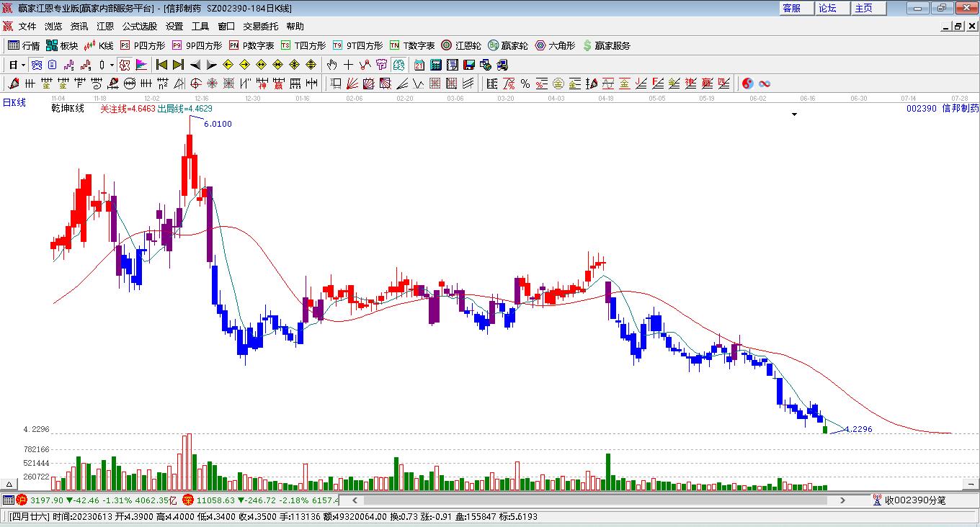Open 赢家服务 dollar-sign service
Screen dimensions: 980x527
click(x=606, y=45)
